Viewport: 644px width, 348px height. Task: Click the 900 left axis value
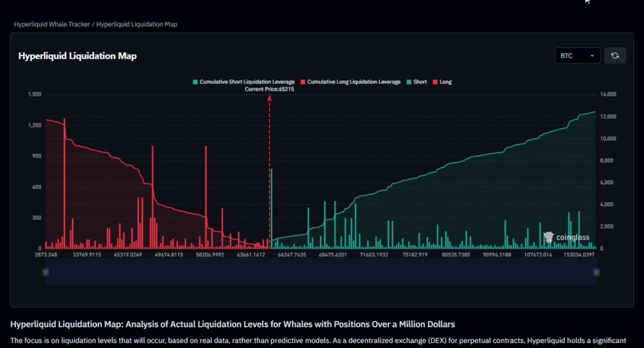coord(37,156)
